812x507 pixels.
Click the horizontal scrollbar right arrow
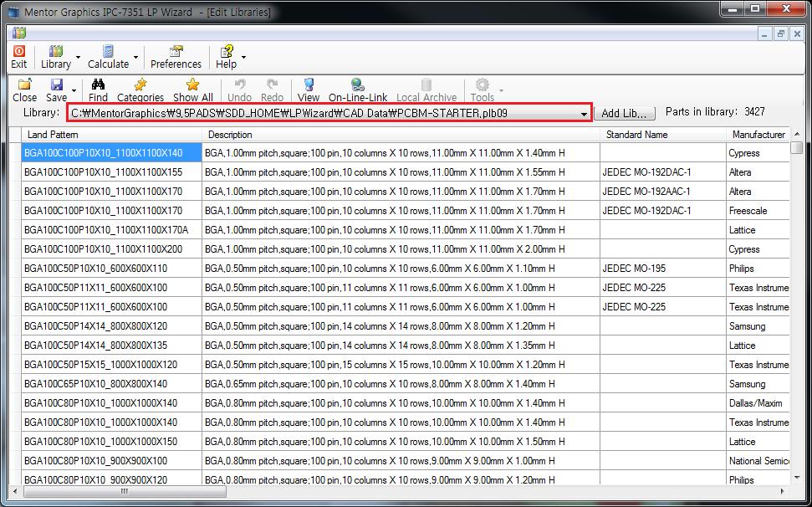pos(783,491)
